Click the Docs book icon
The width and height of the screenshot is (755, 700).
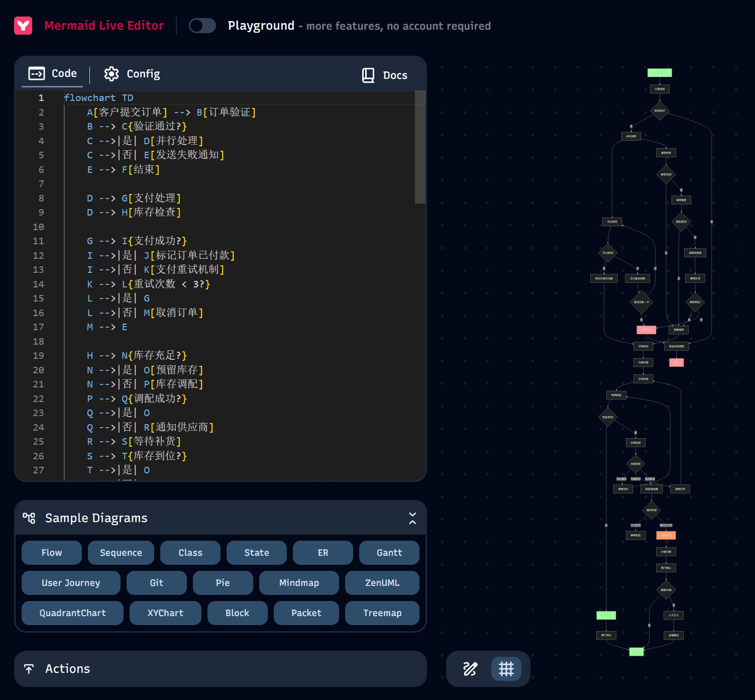tap(368, 75)
